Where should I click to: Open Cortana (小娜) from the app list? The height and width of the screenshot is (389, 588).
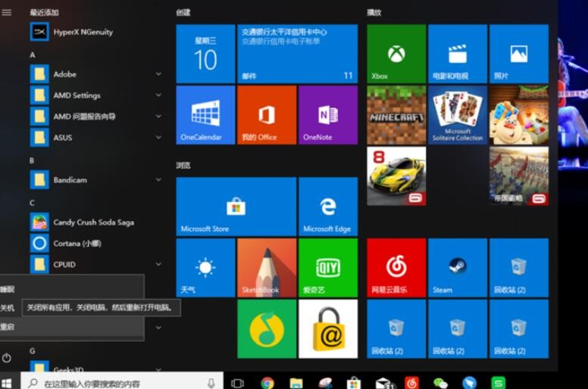(x=76, y=244)
